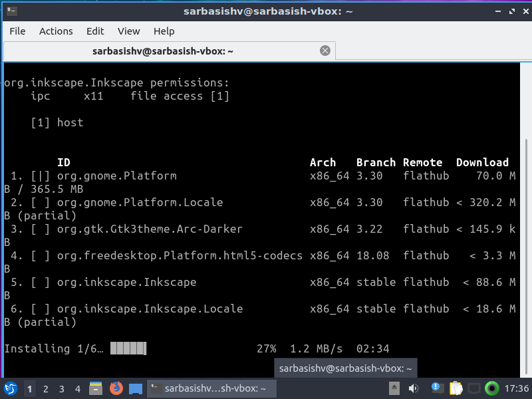The width and height of the screenshot is (532, 399).
Task: Open the View menu
Action: click(x=128, y=31)
